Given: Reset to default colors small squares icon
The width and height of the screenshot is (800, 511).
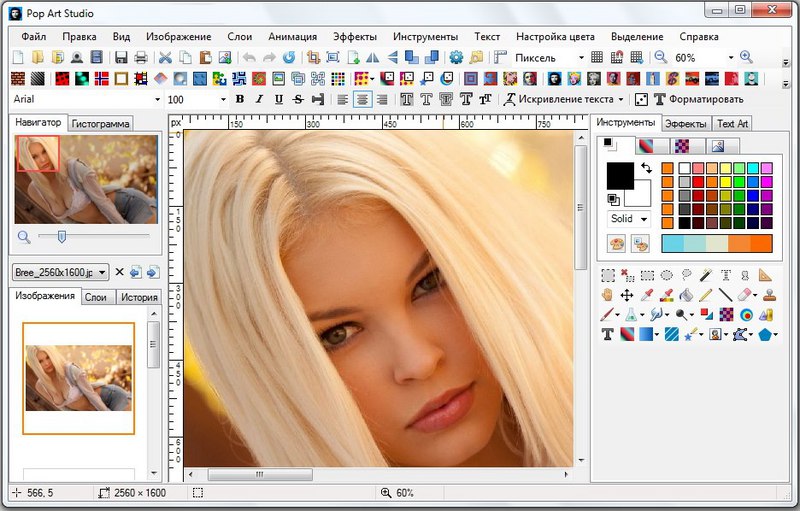Looking at the screenshot, I should (x=614, y=199).
